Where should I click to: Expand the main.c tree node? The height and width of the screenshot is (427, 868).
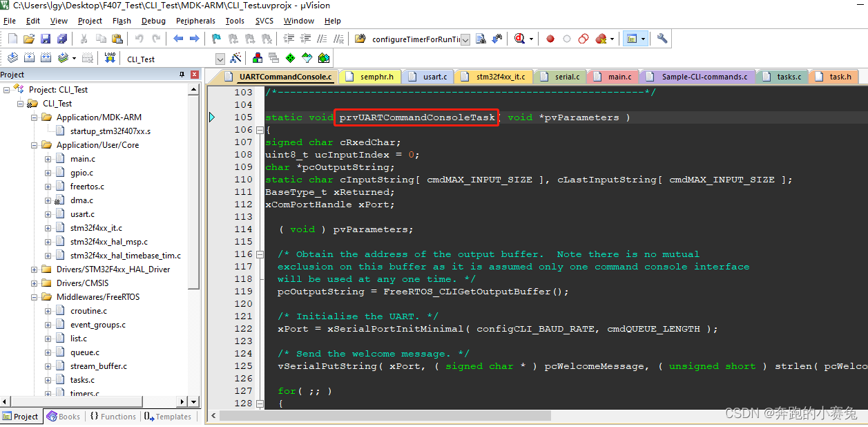coord(48,159)
